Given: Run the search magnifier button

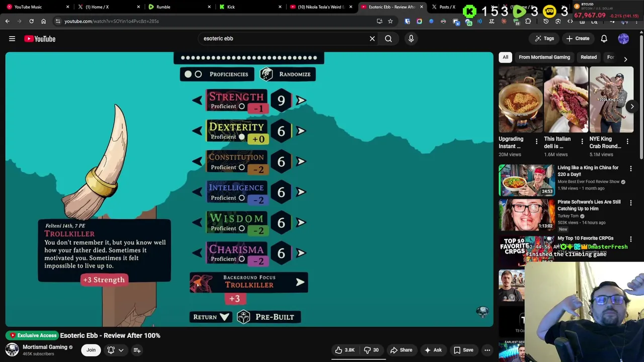Looking at the screenshot, I should coord(388,39).
